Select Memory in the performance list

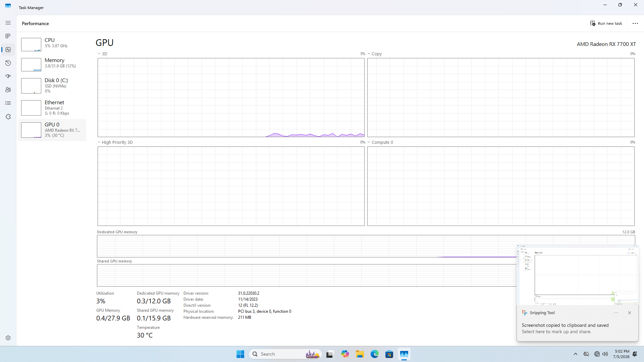pyautogui.click(x=52, y=64)
